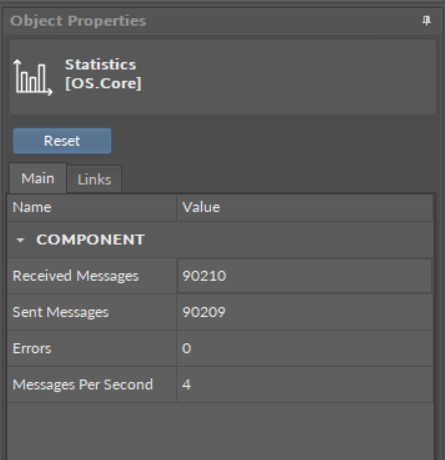Screen dimensions: 445x460
Task: Click the Value column header
Action: (305, 208)
